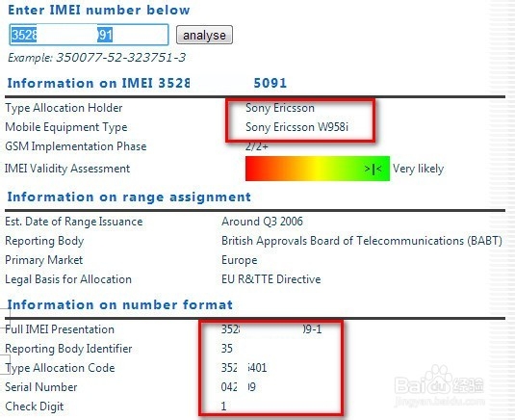Focus the IMEI number input field
Screen dimensions: 515x420
89,35
